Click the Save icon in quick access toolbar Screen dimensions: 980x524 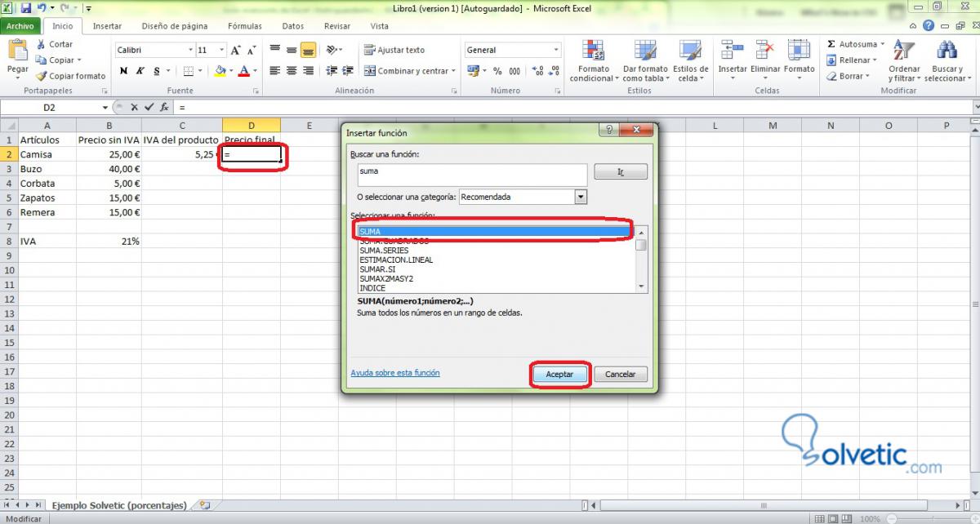pyautogui.click(x=25, y=7)
